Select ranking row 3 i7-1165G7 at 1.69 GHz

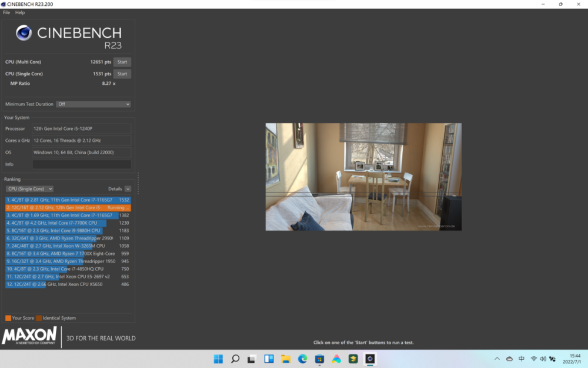[68, 215]
